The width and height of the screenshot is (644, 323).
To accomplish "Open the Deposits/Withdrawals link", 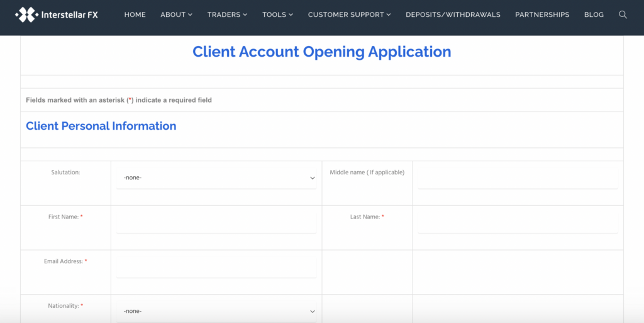I will click(x=453, y=14).
